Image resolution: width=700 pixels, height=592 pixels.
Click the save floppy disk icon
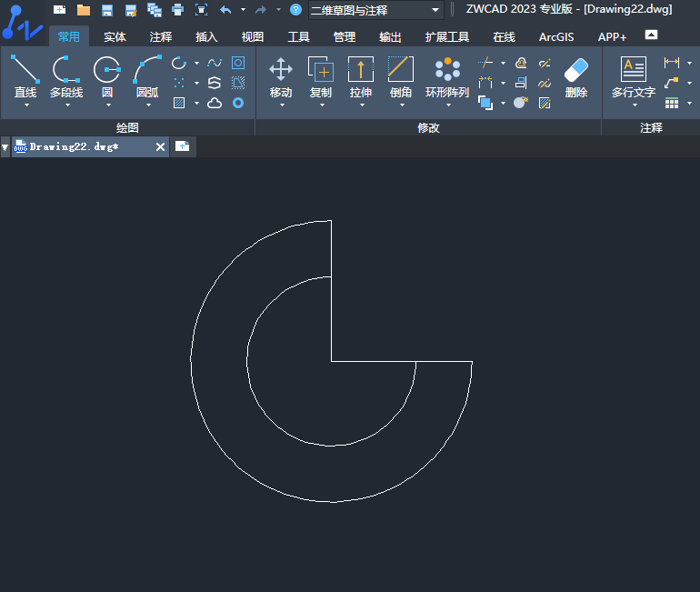click(107, 10)
